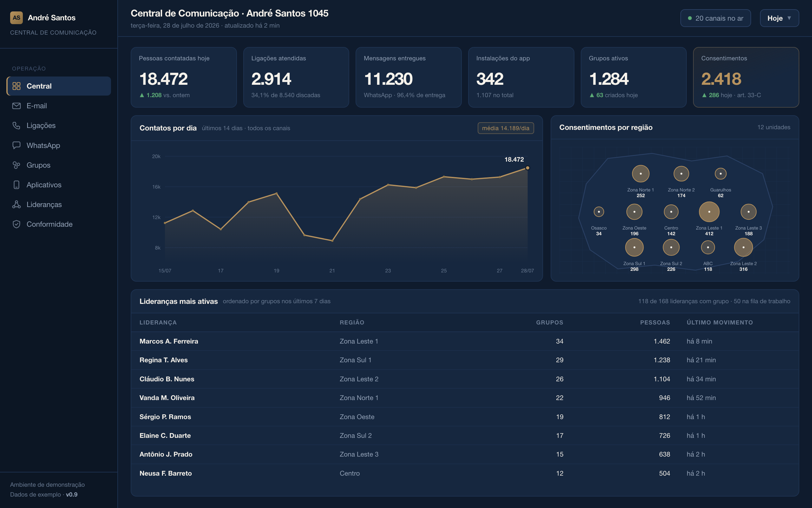Open the Central menu item
812x508 pixels.
click(59, 86)
